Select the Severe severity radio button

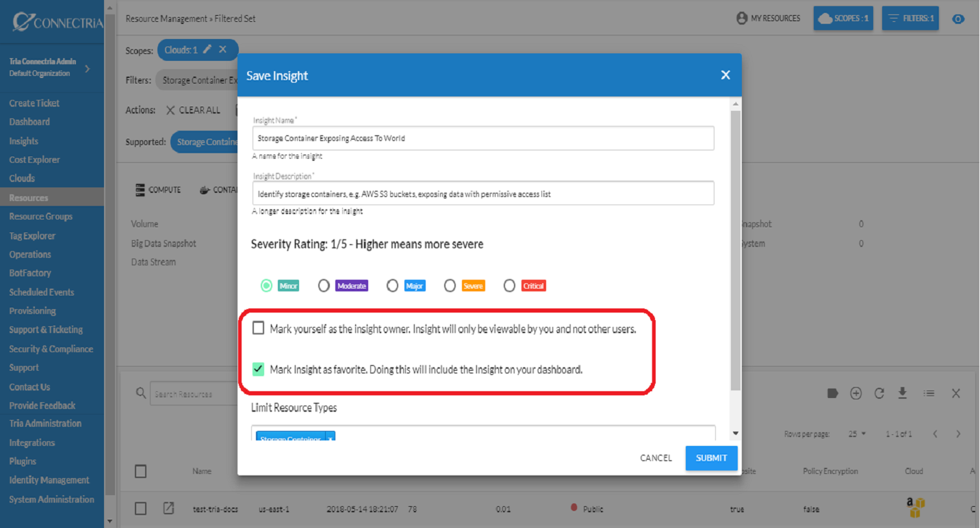point(450,286)
